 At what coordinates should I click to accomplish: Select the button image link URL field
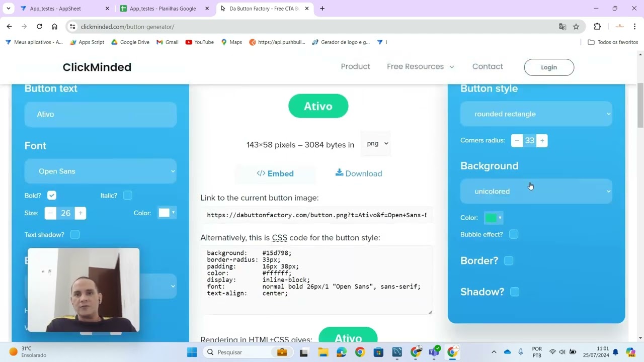[x=316, y=215]
